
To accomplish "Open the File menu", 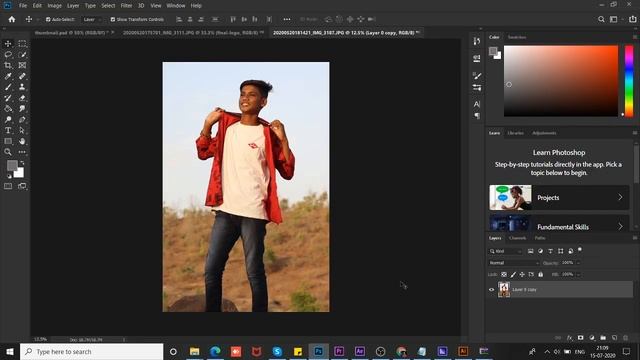I will pyautogui.click(x=23, y=6).
